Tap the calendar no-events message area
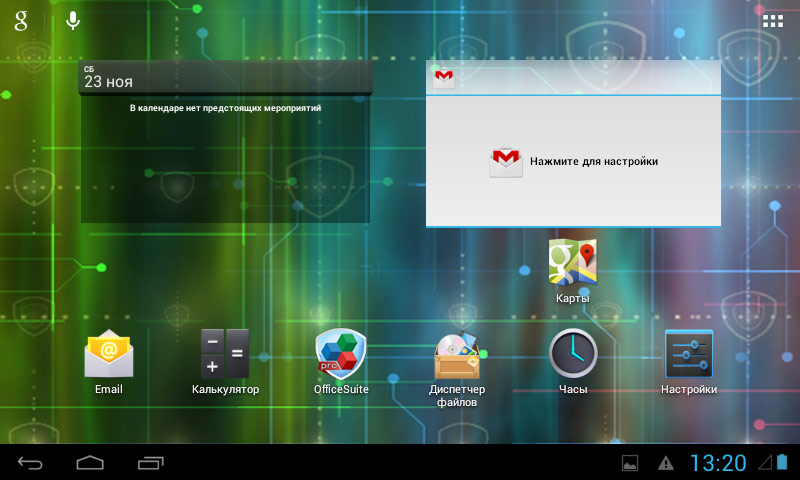800x480 pixels. pyautogui.click(x=225, y=108)
